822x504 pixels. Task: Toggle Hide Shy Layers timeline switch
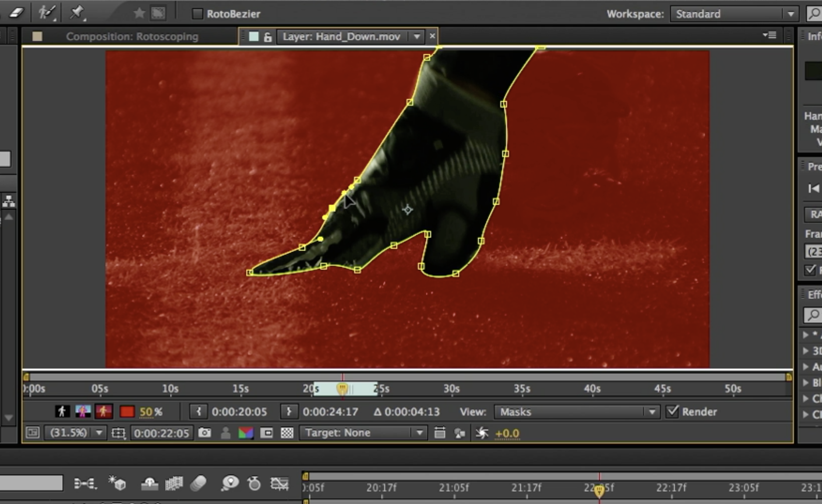coord(149,483)
